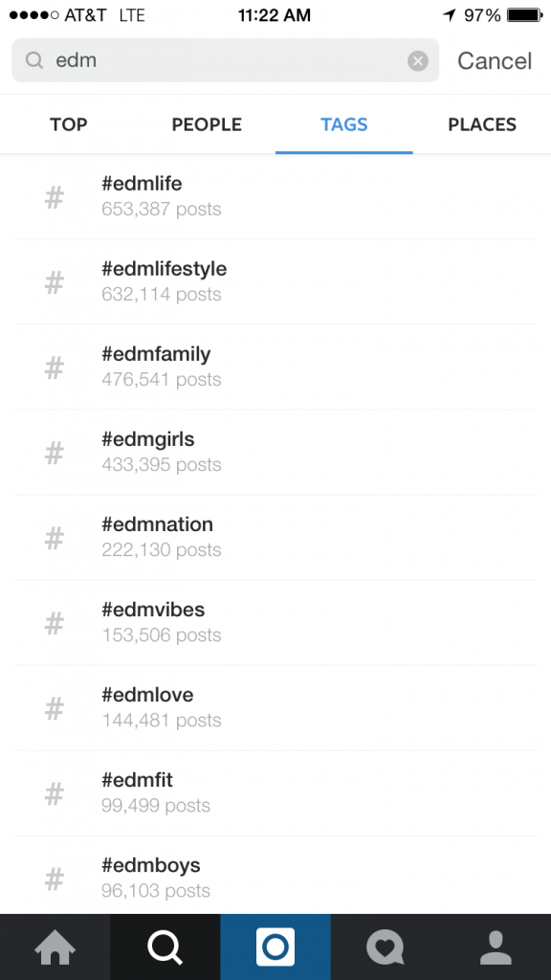Tap the battery indicator in status bar
This screenshot has width=551, height=980.
pos(525,15)
